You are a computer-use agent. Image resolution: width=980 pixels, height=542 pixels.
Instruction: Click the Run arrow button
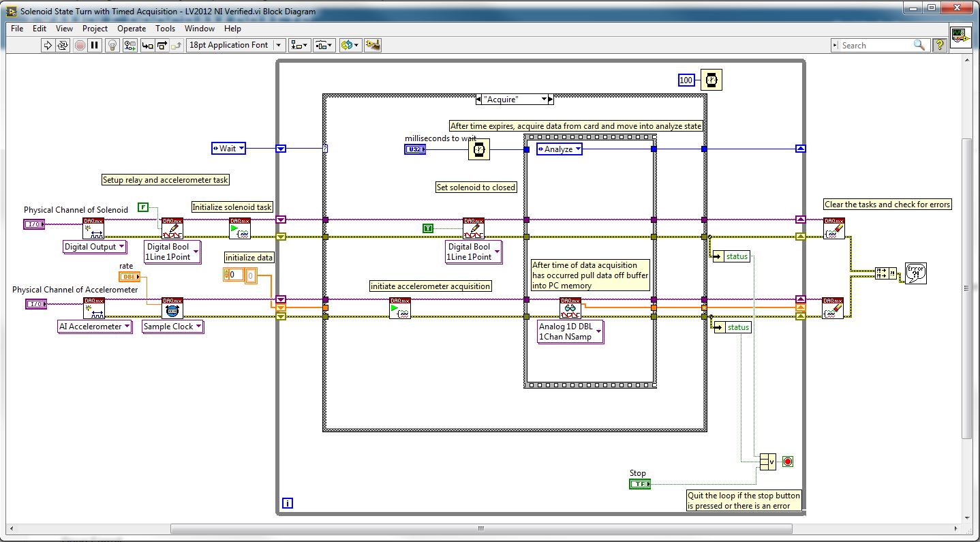coord(48,45)
